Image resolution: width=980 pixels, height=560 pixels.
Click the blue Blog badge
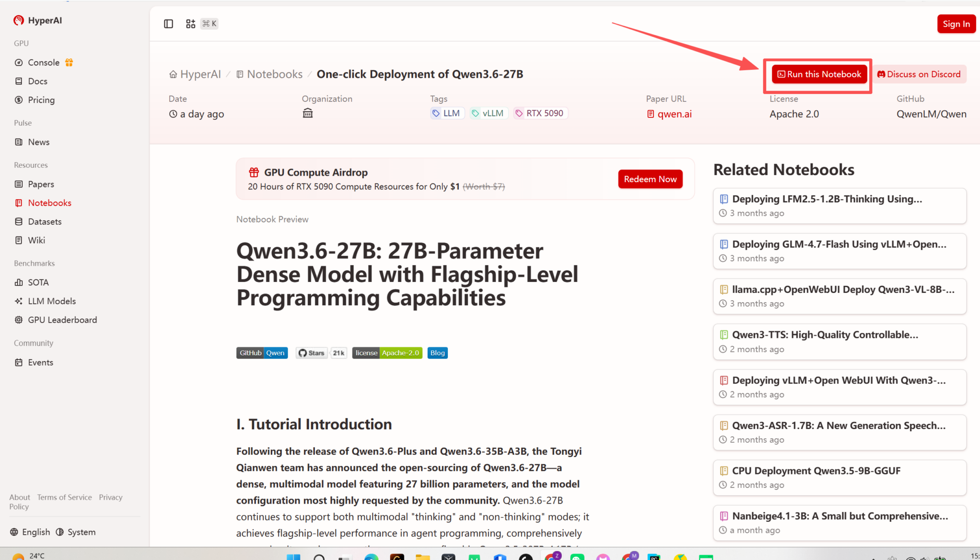click(x=437, y=353)
